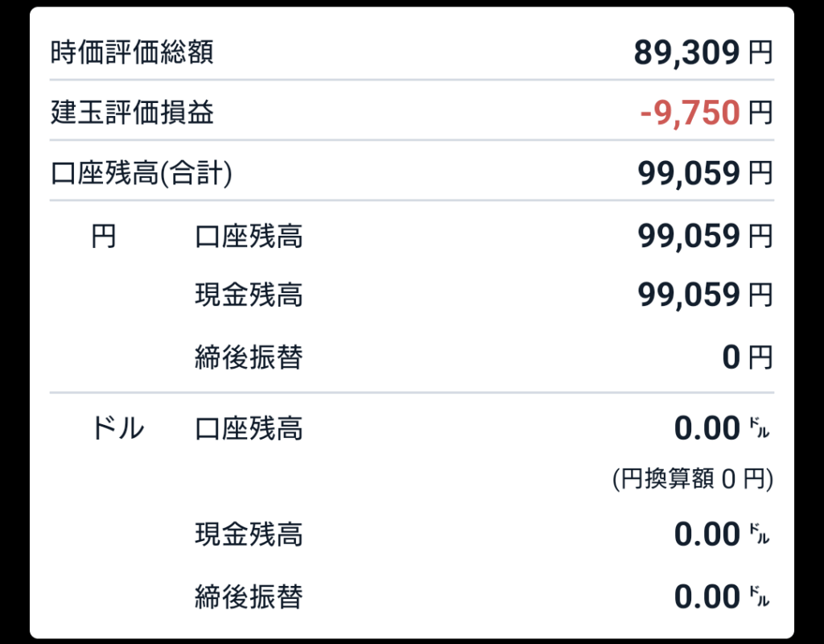Select the dollar 現金残高 label
This screenshot has height=644, width=824.
249,535
